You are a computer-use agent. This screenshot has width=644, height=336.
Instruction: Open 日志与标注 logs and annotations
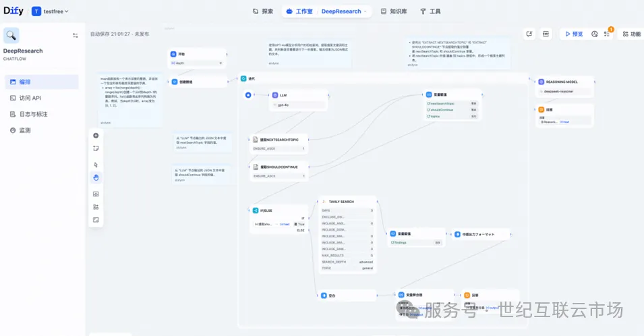(34, 114)
